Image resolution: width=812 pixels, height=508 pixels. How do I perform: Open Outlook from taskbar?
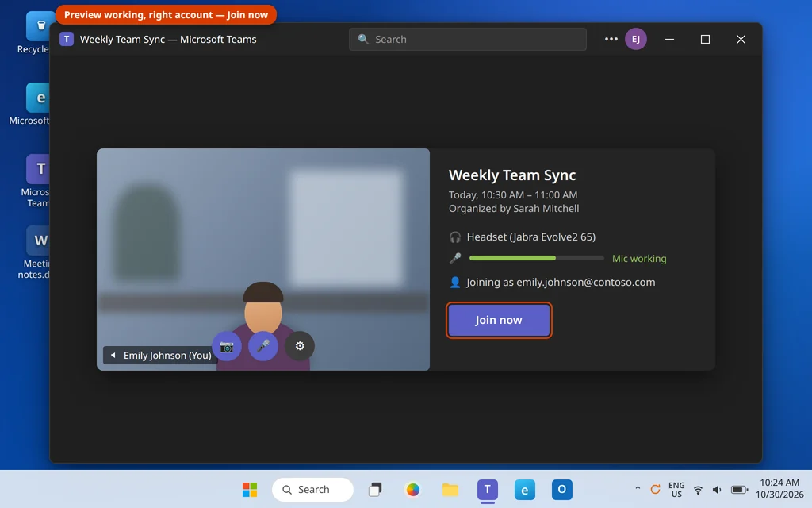tap(562, 489)
